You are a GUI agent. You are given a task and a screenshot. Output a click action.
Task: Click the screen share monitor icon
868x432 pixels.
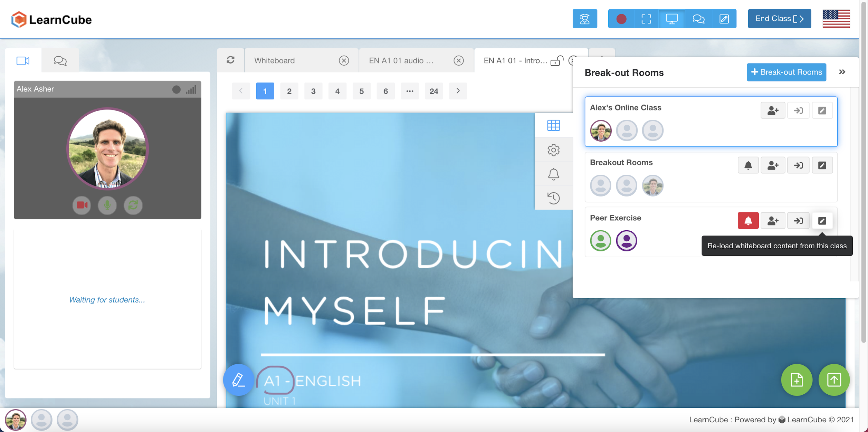[671, 19]
